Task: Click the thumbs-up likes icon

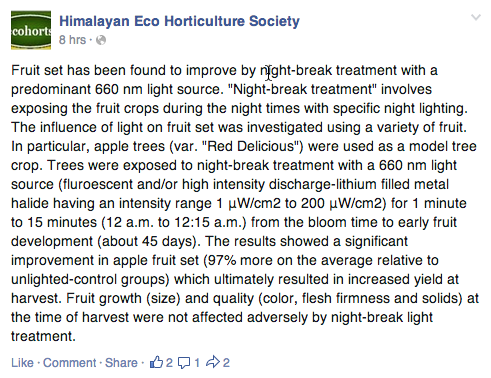Action: (156, 362)
